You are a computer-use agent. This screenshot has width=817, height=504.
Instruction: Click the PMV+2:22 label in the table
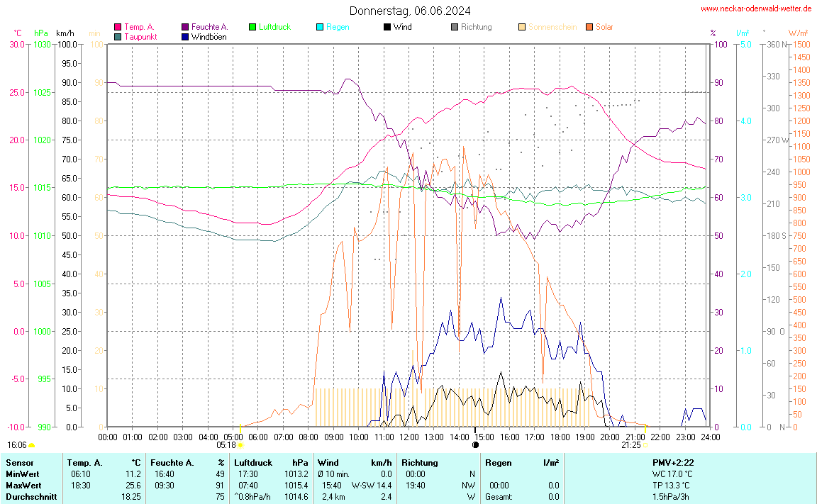(672, 462)
